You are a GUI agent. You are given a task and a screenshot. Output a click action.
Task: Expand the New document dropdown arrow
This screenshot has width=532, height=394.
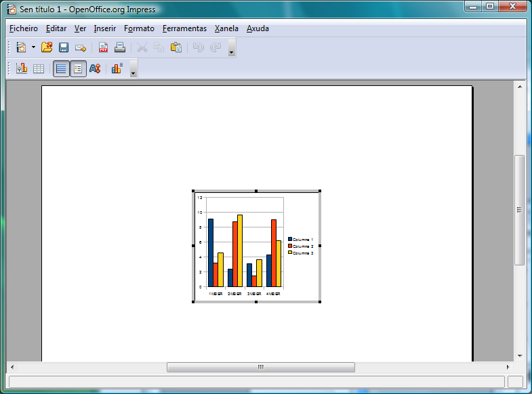coord(33,47)
